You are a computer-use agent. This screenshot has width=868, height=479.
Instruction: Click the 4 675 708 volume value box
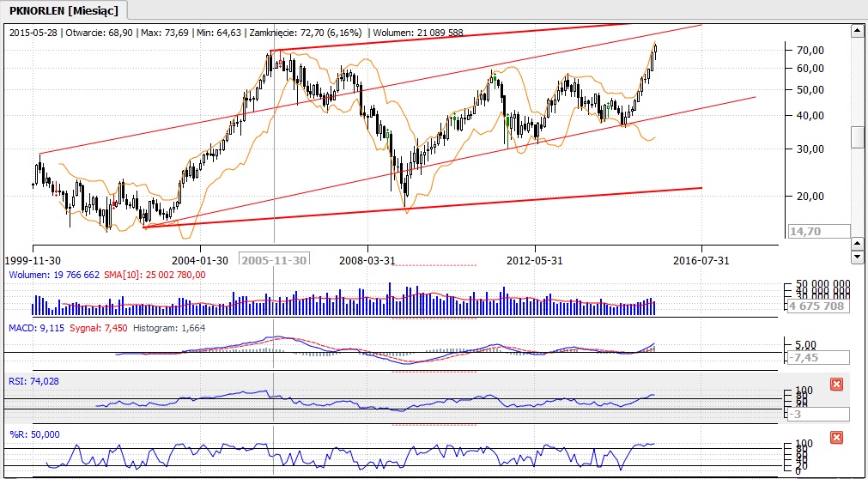click(819, 306)
